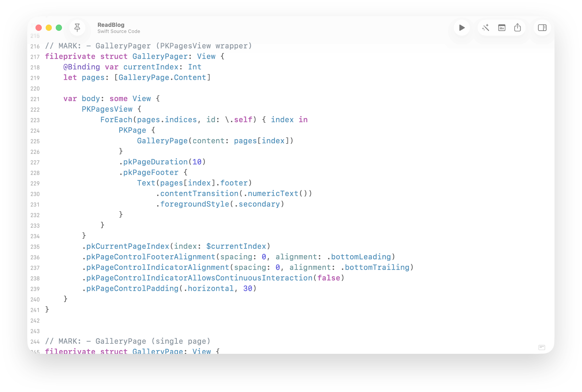Pin the window with pin icon
Screen dimensions: 582x392
click(77, 28)
